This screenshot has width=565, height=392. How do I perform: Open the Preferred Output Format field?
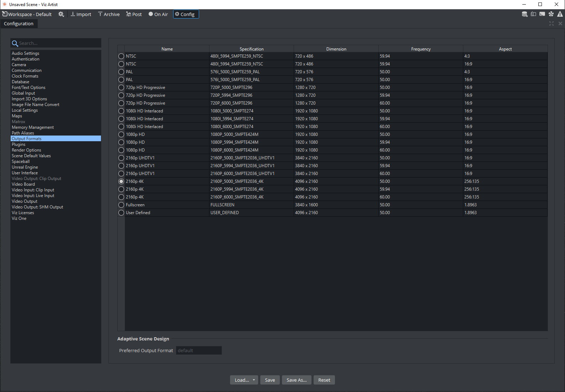tap(199, 350)
